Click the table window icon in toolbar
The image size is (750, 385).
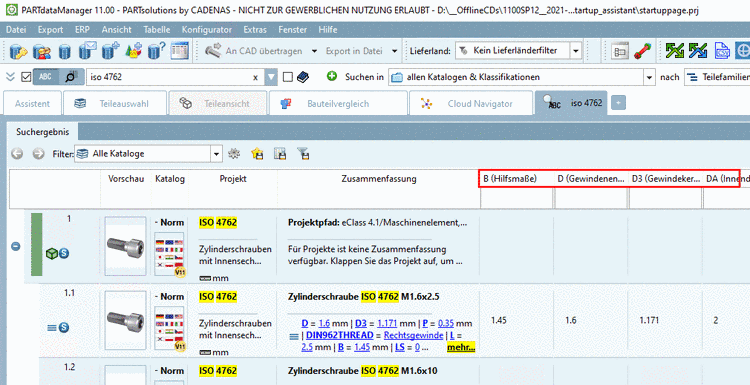[x=180, y=51]
